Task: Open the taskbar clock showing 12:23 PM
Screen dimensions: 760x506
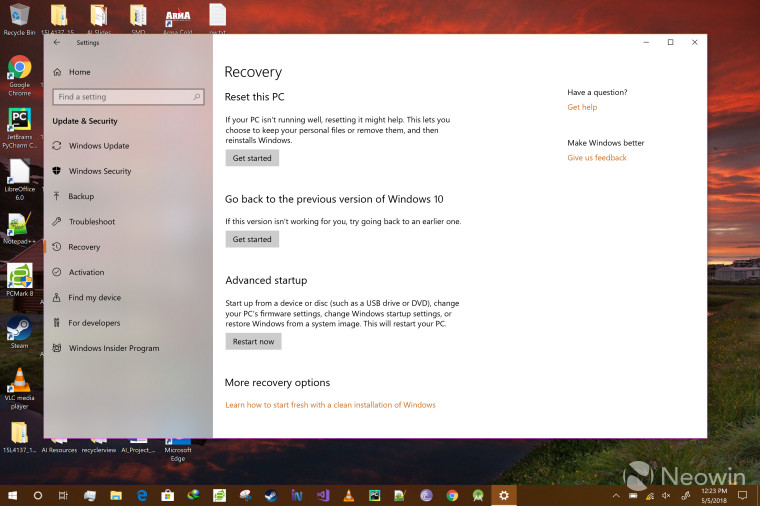Action: [x=714, y=495]
